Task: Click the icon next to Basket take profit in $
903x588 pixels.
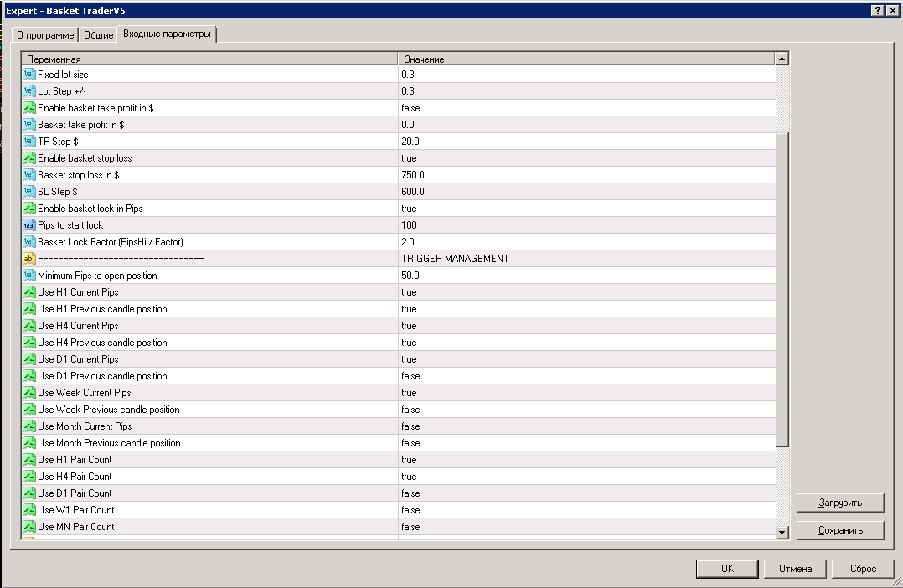Action: point(28,125)
